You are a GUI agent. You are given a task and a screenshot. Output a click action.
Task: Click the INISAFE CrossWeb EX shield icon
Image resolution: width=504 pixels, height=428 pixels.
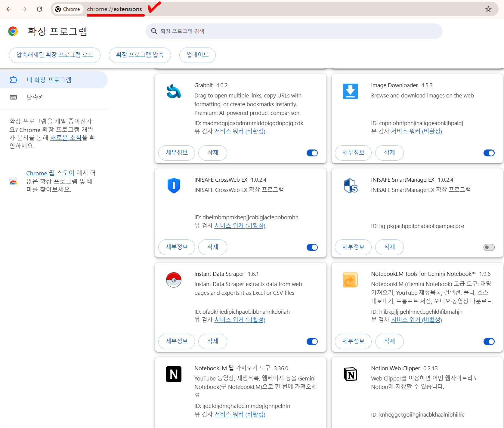[174, 186]
